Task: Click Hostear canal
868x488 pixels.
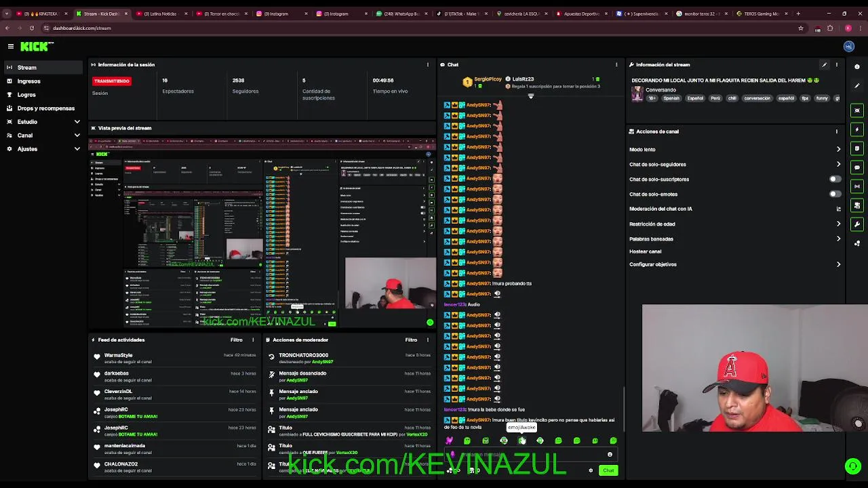Action: [x=645, y=251]
